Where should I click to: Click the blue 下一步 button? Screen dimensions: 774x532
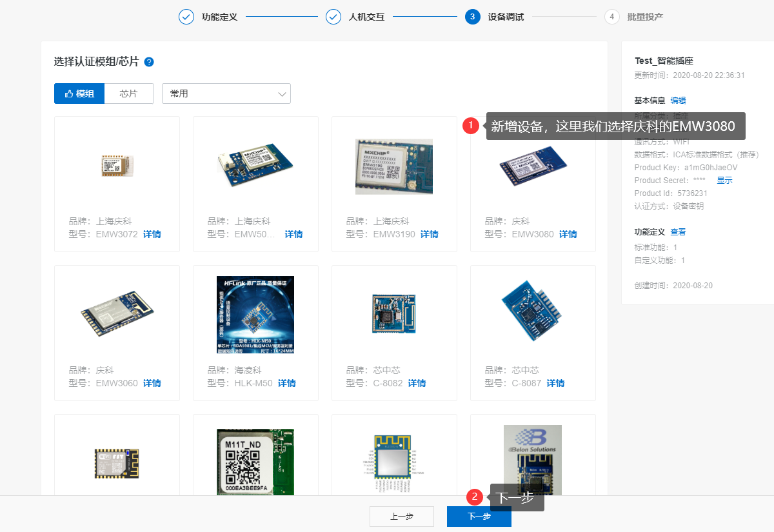pyautogui.click(x=479, y=517)
